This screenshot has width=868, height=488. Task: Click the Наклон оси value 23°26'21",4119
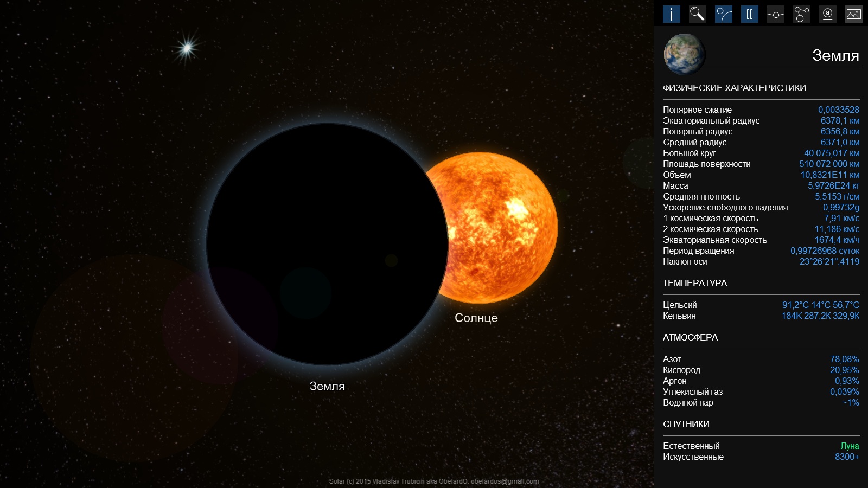pos(829,261)
